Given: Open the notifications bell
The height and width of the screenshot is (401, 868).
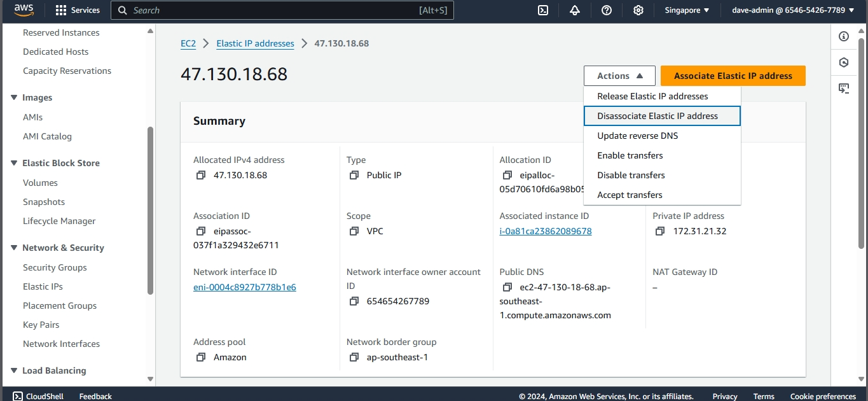Looking at the screenshot, I should click(575, 10).
